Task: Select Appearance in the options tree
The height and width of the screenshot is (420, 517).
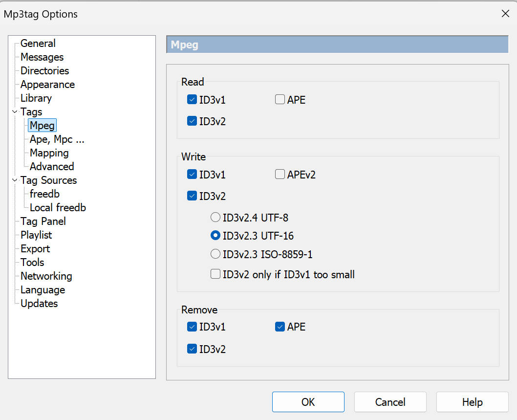Action: pyautogui.click(x=47, y=85)
